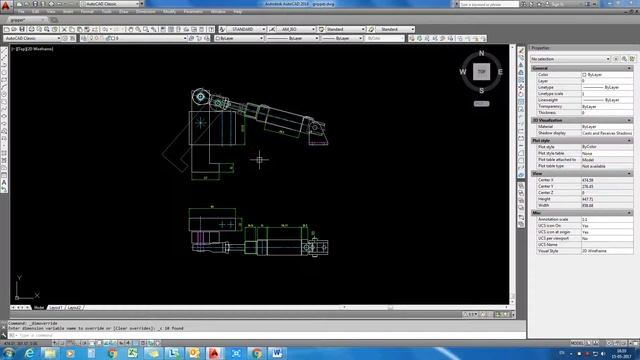Viewport: 640px width, 360px height.
Task: Open the Modify menu
Action: pyautogui.click(x=169, y=12)
